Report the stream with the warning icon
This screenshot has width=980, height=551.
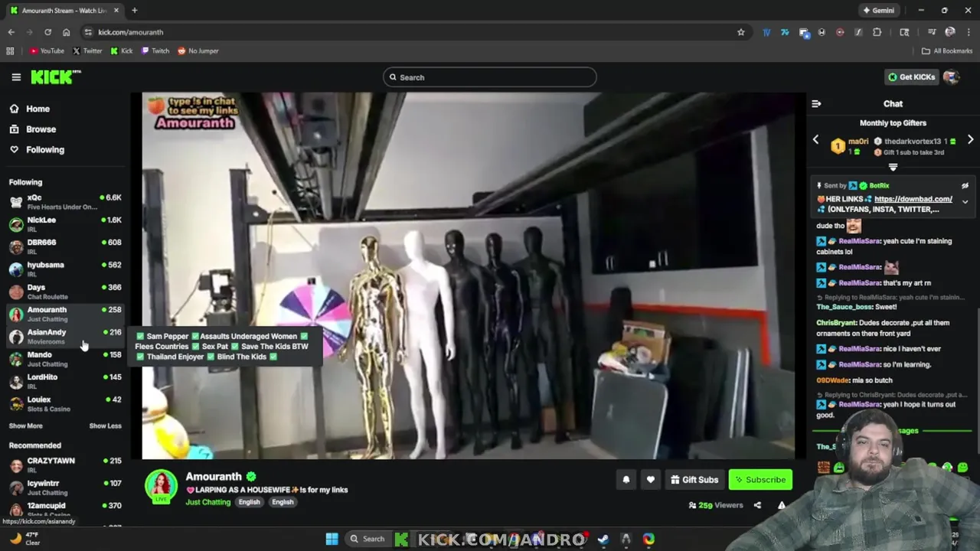click(782, 505)
